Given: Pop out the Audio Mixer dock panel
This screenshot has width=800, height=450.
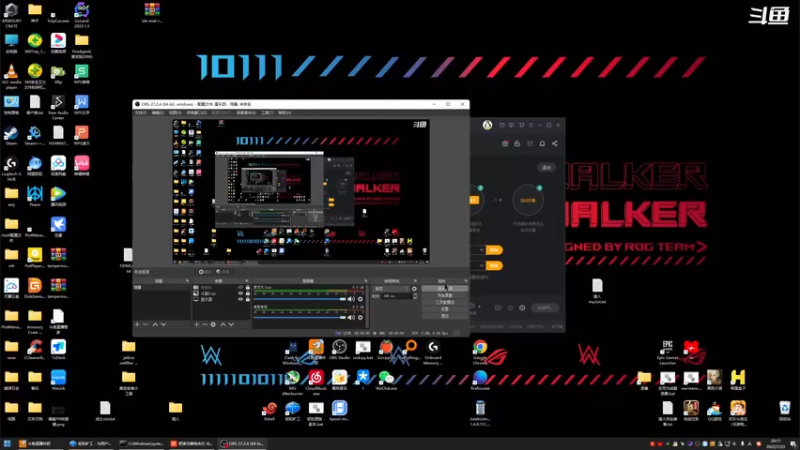Looking at the screenshot, I should coord(365,281).
